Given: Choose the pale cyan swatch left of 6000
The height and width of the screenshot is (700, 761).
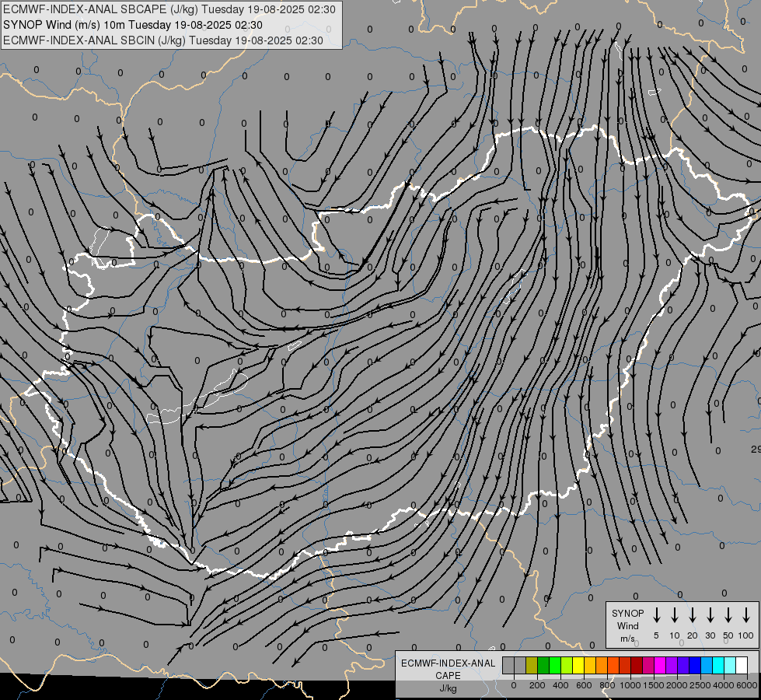Looking at the screenshot, I should [731, 666].
